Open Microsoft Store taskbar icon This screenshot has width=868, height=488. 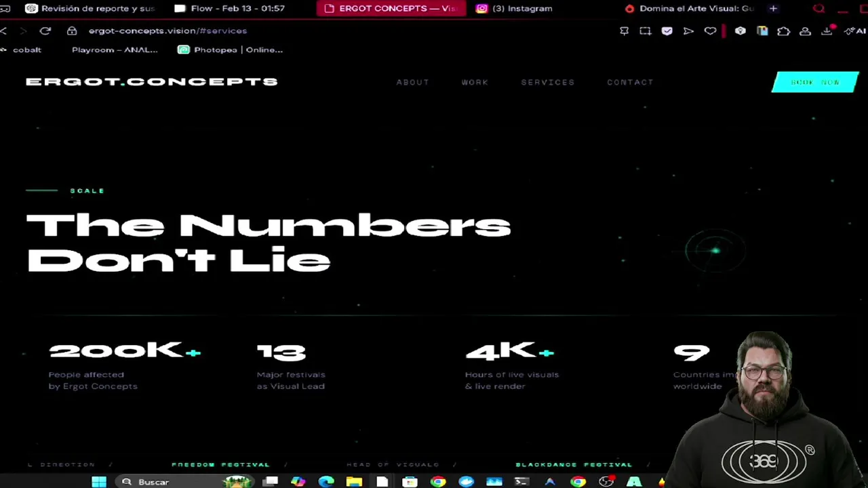point(410,482)
